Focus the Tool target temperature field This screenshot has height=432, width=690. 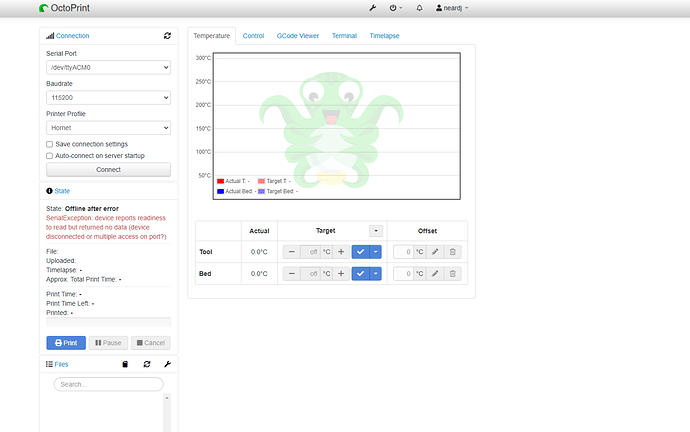tap(310, 252)
